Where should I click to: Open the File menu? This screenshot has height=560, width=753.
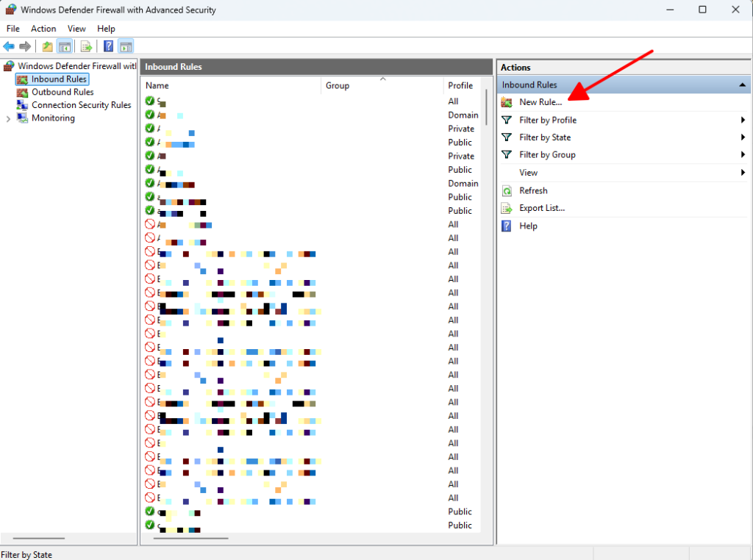(x=13, y=29)
